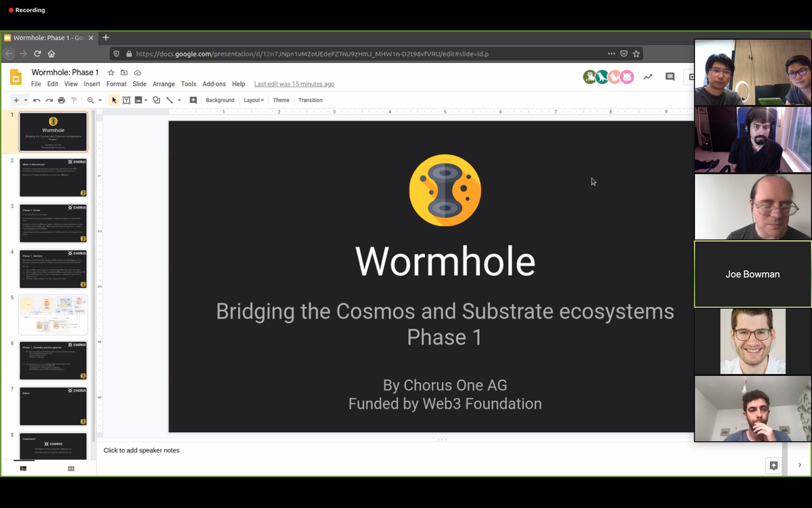Reload the page in the browser

click(37, 54)
